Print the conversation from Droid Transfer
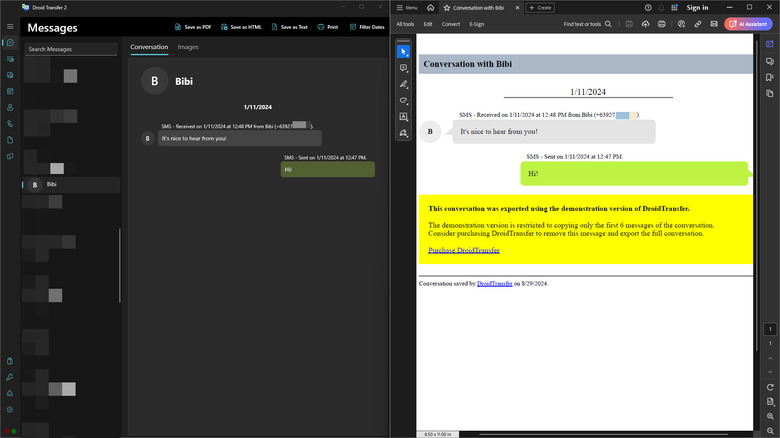 (x=328, y=27)
